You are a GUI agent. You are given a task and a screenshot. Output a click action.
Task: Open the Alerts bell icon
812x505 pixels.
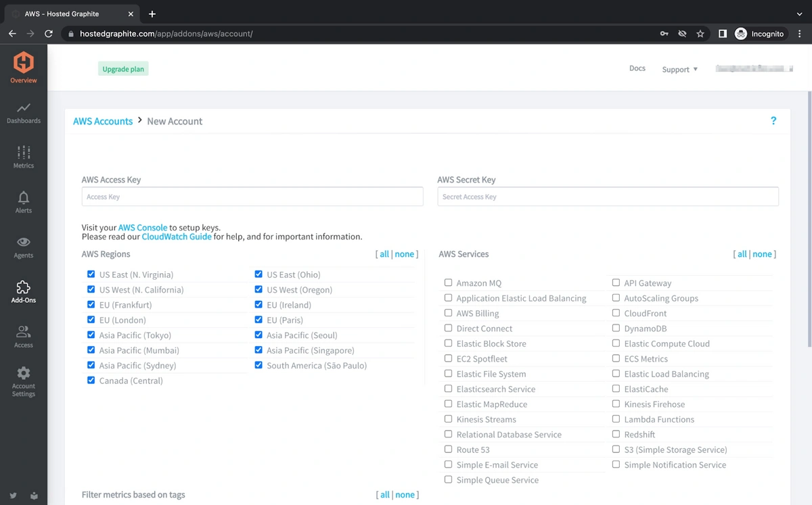point(24,197)
